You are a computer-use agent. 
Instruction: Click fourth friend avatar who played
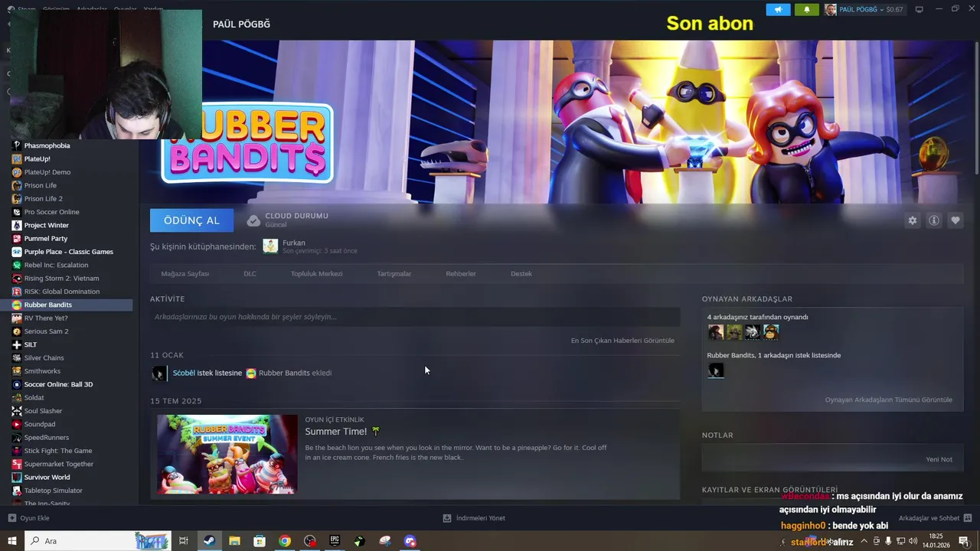click(771, 332)
